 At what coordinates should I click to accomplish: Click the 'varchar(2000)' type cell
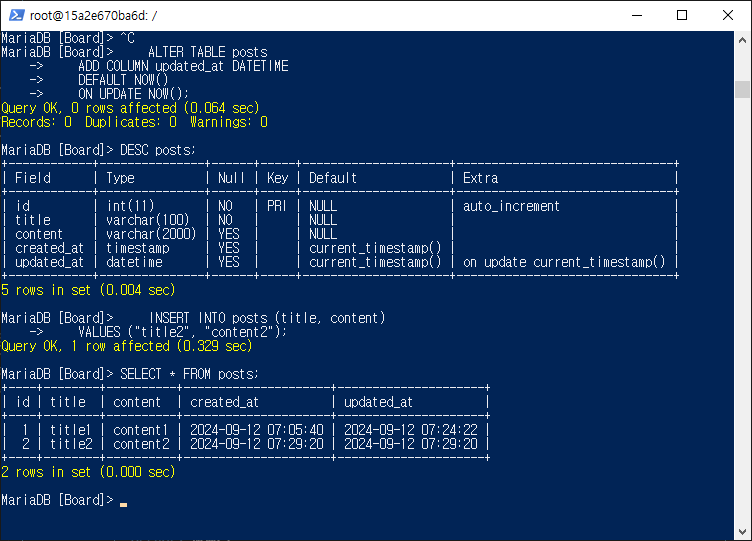coord(151,234)
